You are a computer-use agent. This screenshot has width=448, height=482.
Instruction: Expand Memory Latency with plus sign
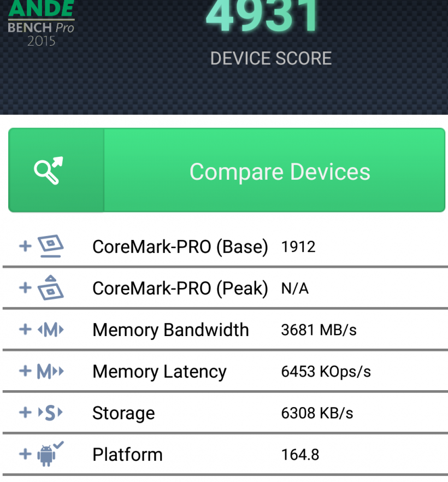tap(25, 372)
